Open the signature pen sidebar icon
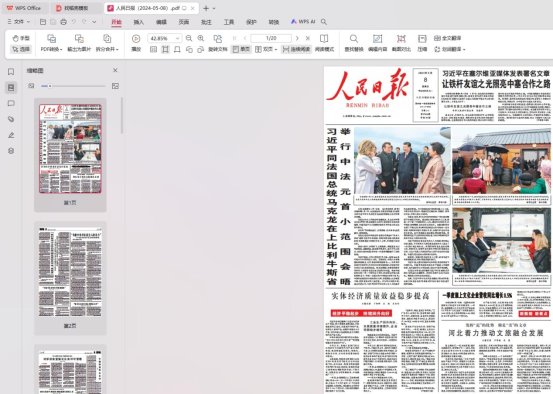This screenshot has width=553, height=394. coord(11,135)
